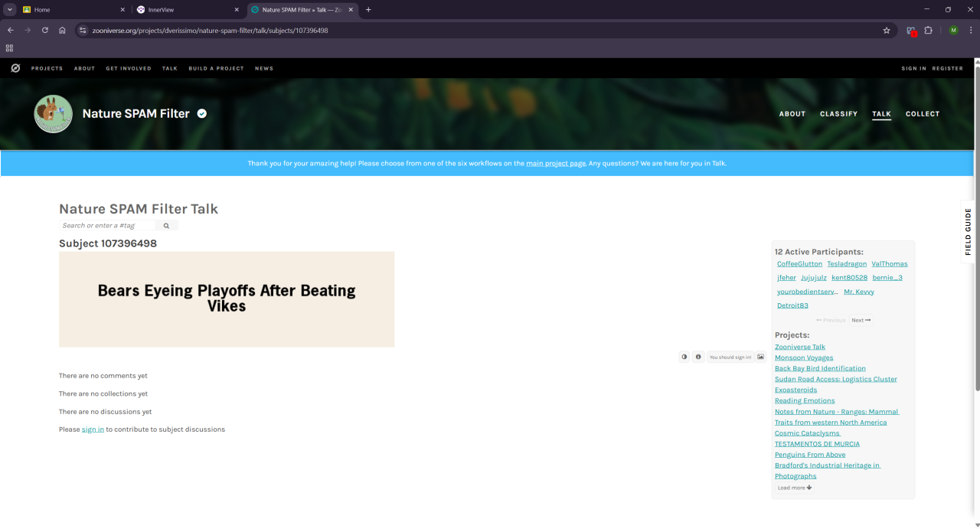This screenshot has height=529, width=980.
Task: Click the Register link
Action: point(947,68)
